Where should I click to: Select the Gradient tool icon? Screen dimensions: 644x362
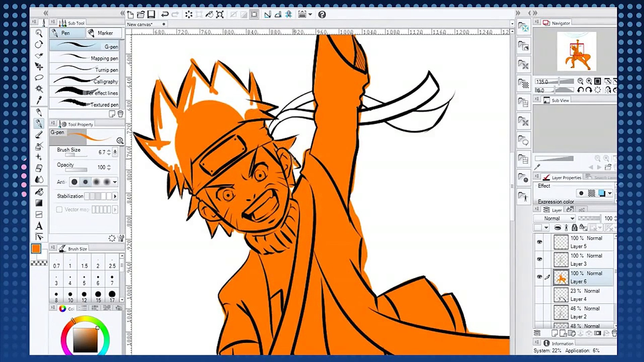click(x=39, y=203)
